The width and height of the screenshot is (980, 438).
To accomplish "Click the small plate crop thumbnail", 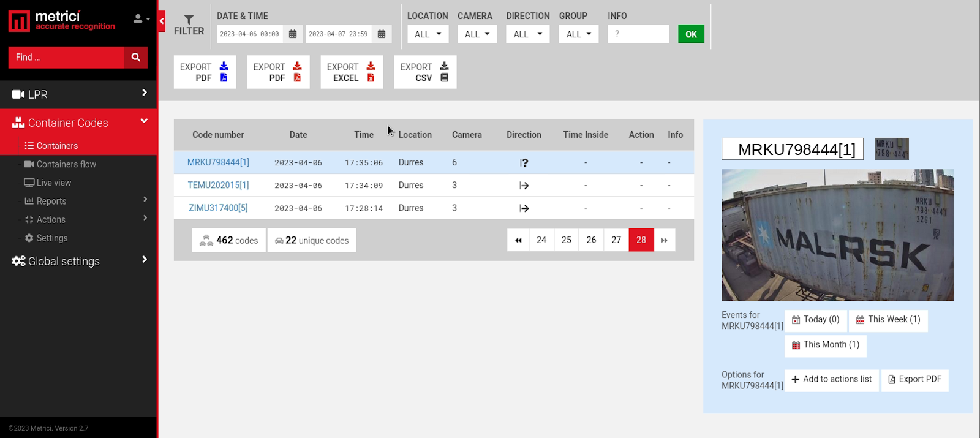I will point(891,149).
